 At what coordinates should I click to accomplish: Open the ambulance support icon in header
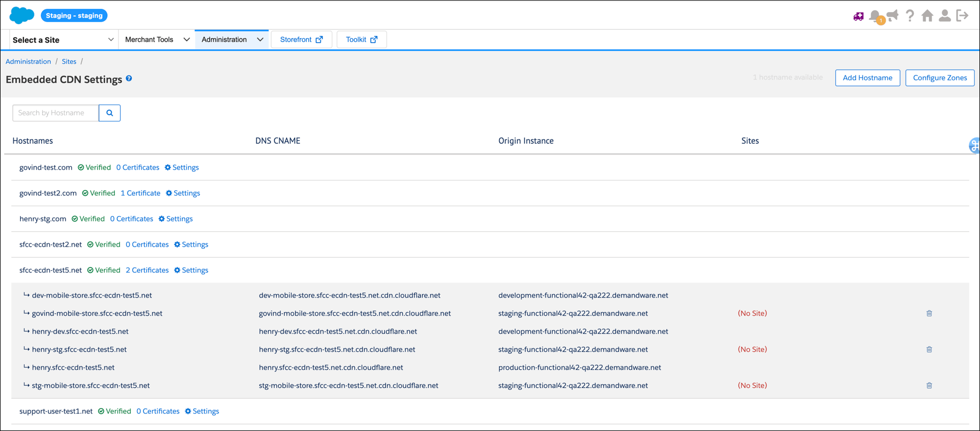858,16
